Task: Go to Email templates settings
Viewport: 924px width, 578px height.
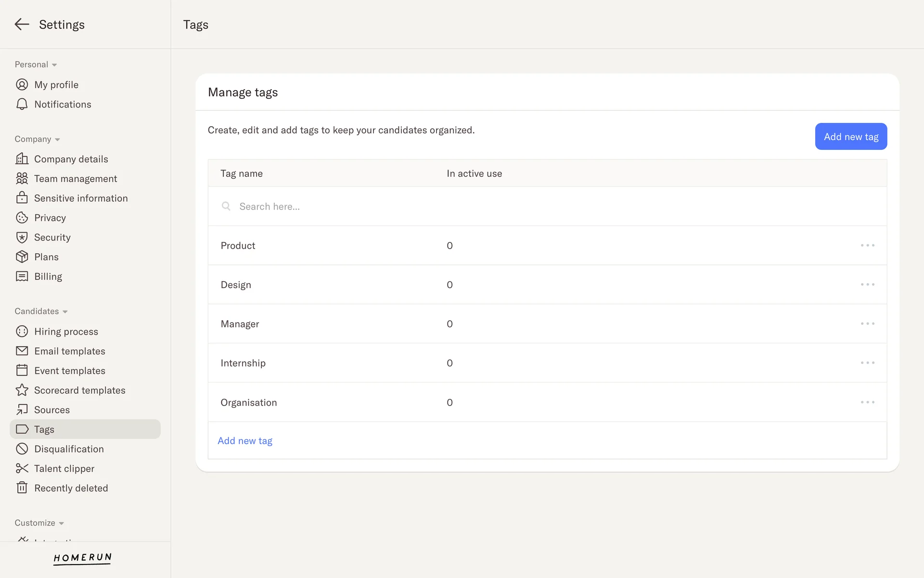Action: pos(70,351)
